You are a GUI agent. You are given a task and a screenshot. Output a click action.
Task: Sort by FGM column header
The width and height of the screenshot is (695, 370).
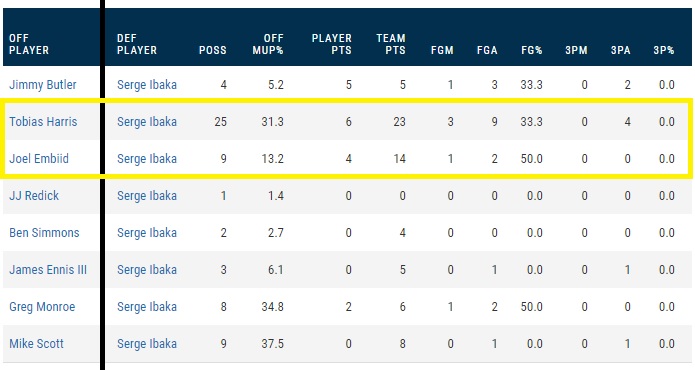click(x=442, y=50)
